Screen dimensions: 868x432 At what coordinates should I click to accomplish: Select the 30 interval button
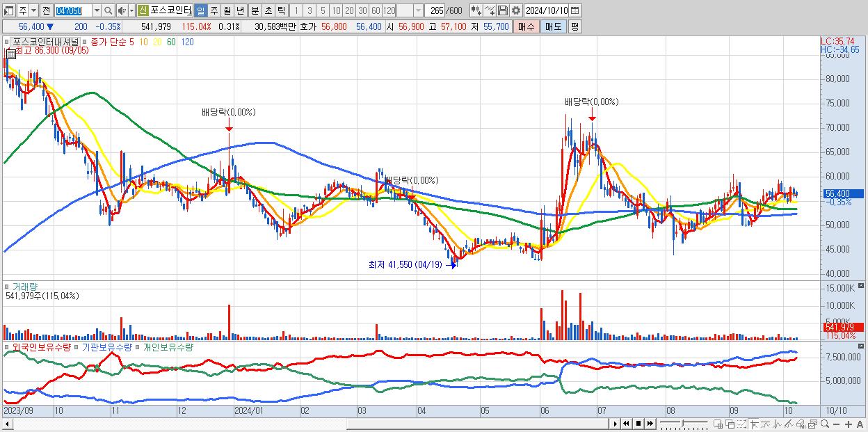click(362, 10)
